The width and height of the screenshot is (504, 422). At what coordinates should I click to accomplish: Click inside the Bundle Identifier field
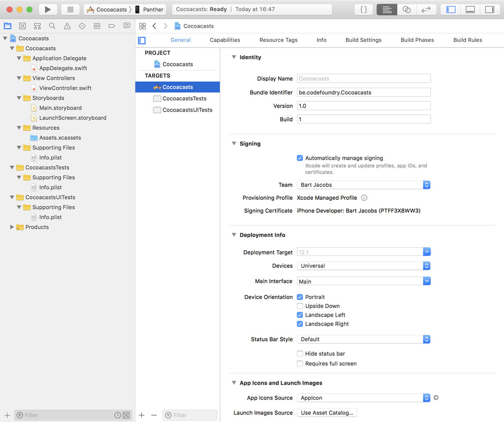click(x=364, y=92)
